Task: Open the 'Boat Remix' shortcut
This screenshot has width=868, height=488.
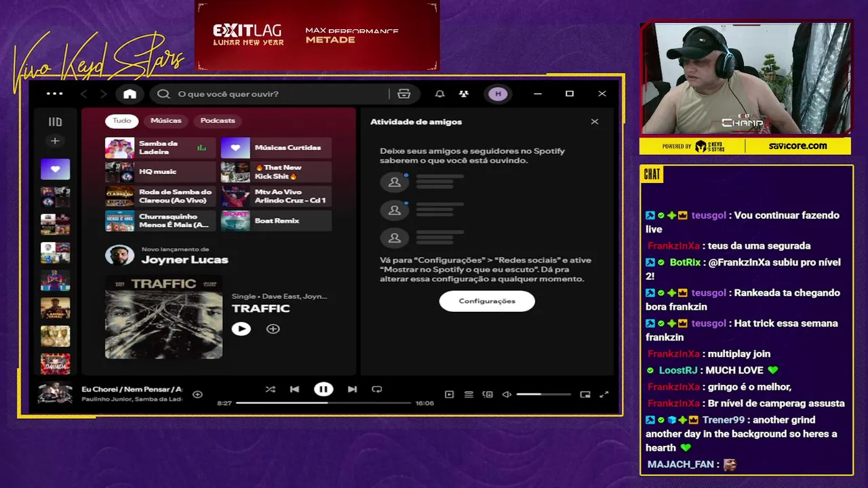Action: (276, 221)
